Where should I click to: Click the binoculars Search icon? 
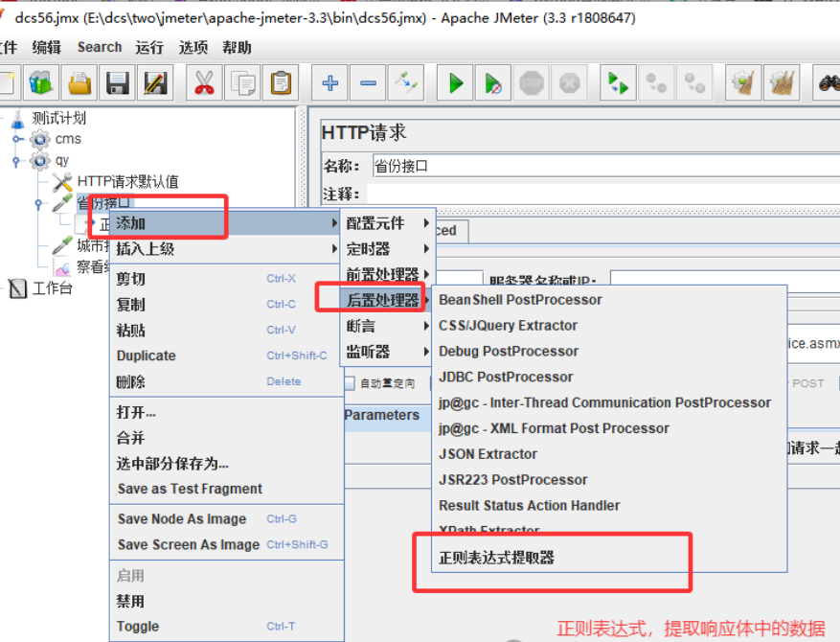(x=828, y=83)
